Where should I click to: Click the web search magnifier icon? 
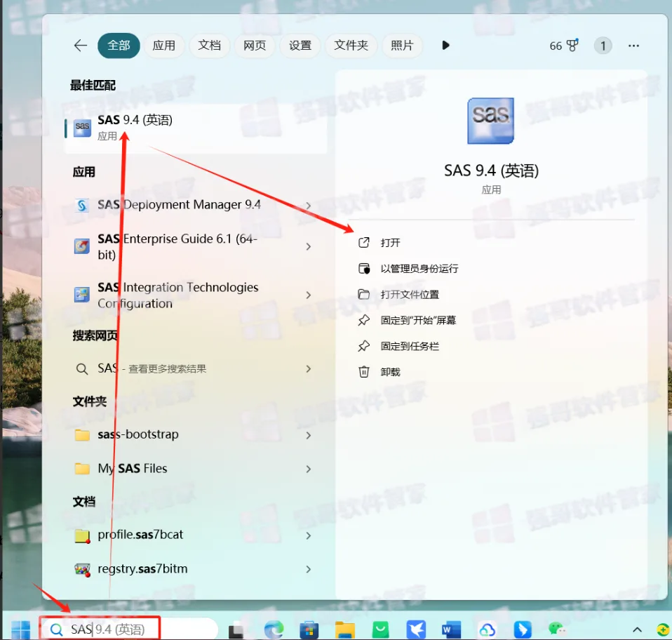tap(82, 368)
